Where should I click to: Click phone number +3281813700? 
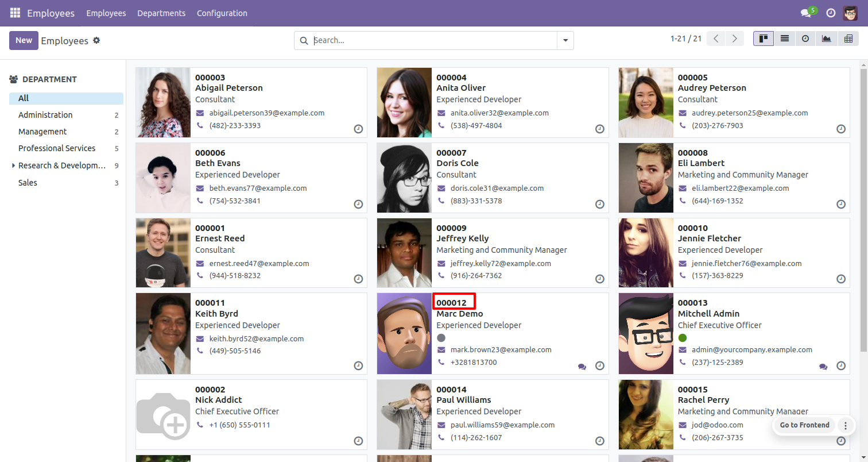coord(474,363)
